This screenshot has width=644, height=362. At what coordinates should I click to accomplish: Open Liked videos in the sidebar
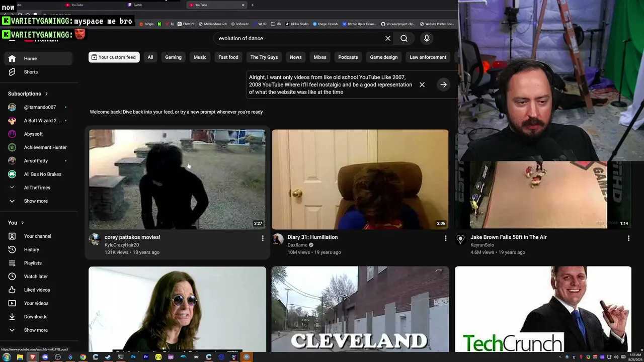39,290
